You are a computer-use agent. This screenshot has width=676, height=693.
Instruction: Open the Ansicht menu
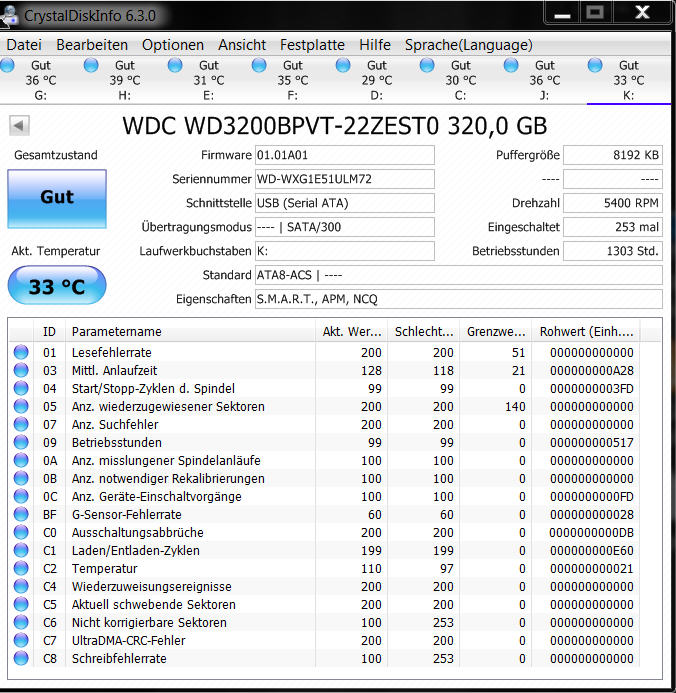(x=242, y=45)
